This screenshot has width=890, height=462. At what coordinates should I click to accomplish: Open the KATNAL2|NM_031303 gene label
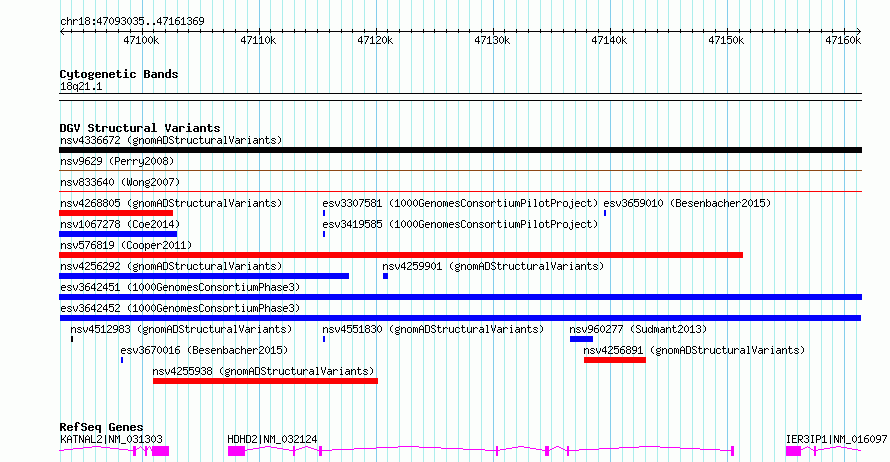[x=111, y=439]
